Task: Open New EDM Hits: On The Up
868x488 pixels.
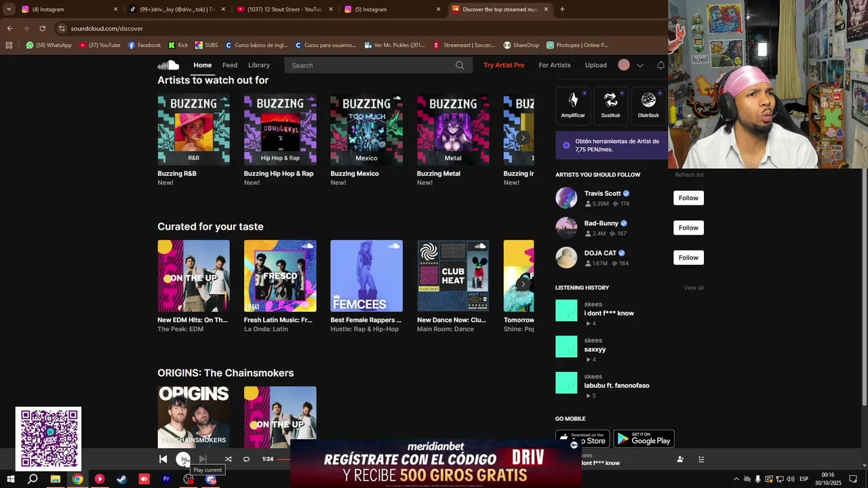Action: [193, 276]
